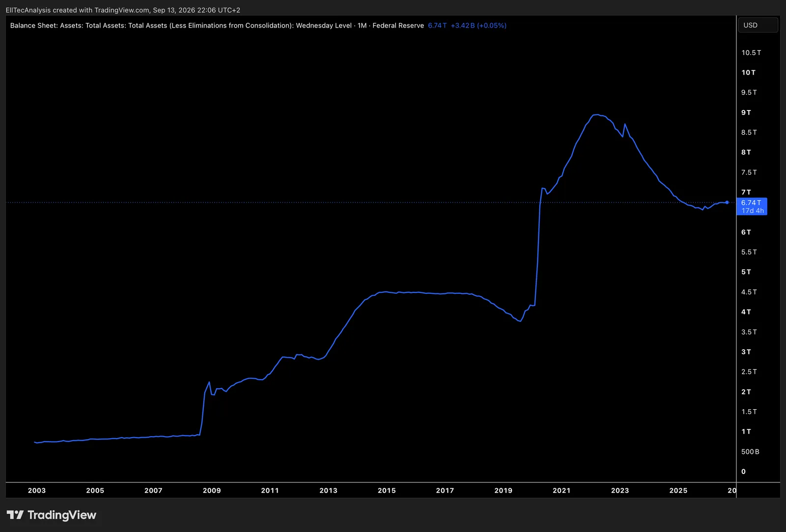Click the 3 T price scale label

[746, 352]
